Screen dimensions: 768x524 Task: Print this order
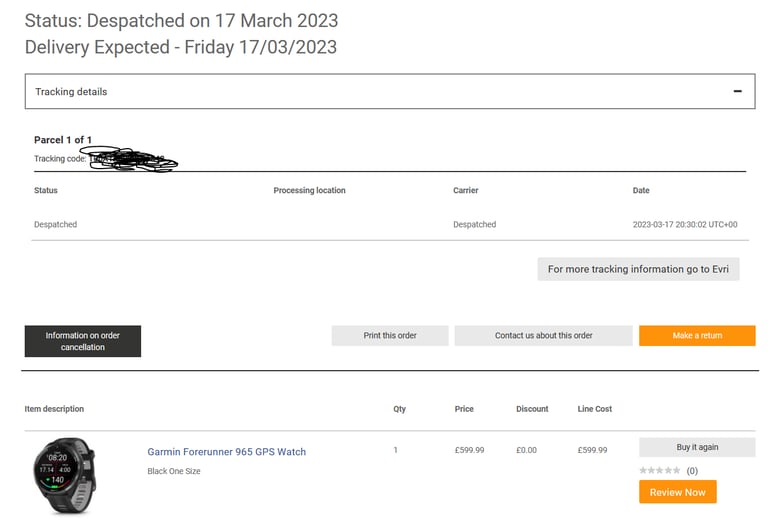coord(390,336)
